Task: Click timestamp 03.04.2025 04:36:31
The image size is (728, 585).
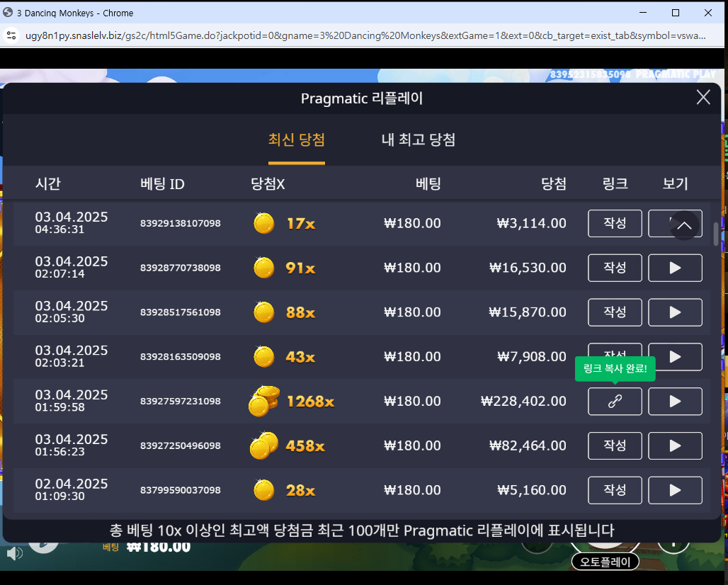Action: [72, 222]
